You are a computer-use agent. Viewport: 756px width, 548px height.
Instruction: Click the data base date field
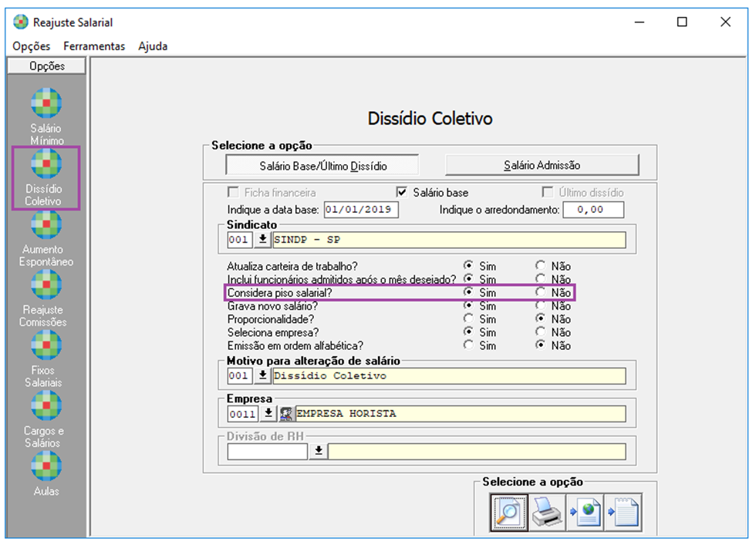tap(361, 210)
